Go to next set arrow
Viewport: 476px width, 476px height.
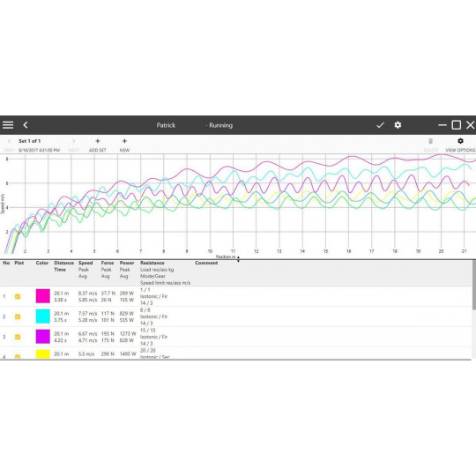click(x=74, y=141)
